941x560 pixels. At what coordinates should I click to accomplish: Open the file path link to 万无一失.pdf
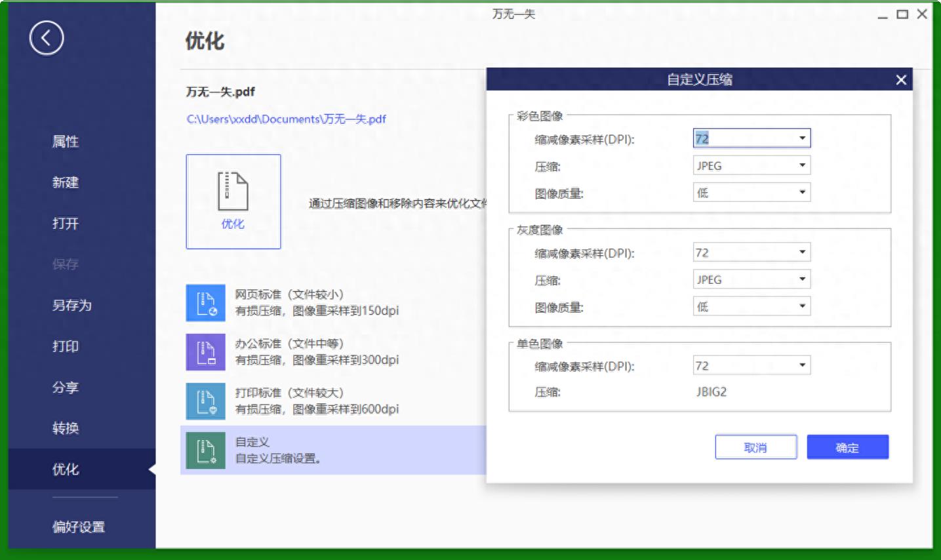pyautogui.click(x=287, y=119)
